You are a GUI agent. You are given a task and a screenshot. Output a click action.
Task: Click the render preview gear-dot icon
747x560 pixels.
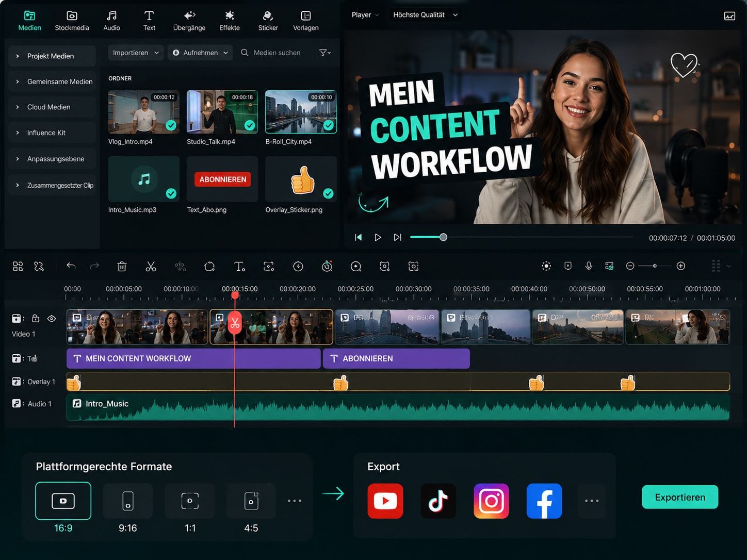tap(546, 266)
